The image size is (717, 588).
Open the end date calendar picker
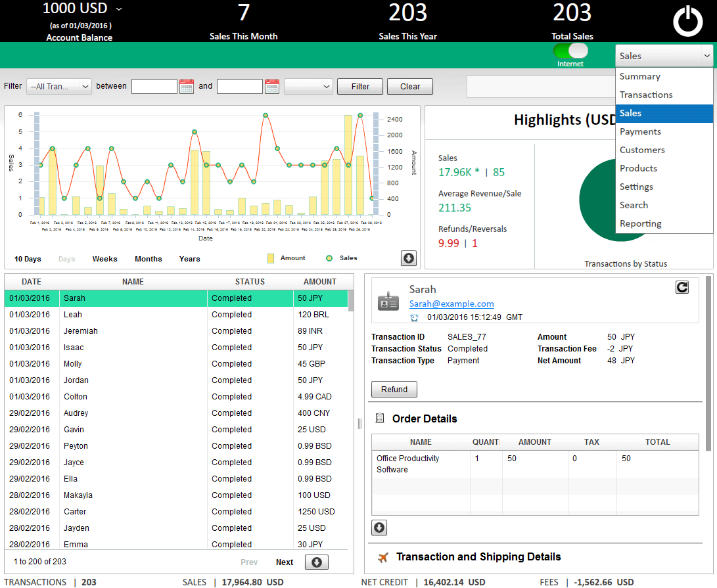271,87
